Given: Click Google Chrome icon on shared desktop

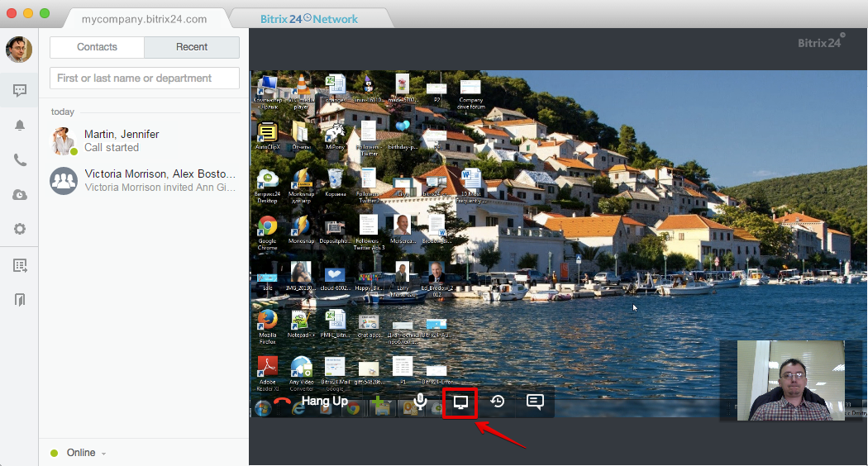Looking at the screenshot, I should coord(267,232).
